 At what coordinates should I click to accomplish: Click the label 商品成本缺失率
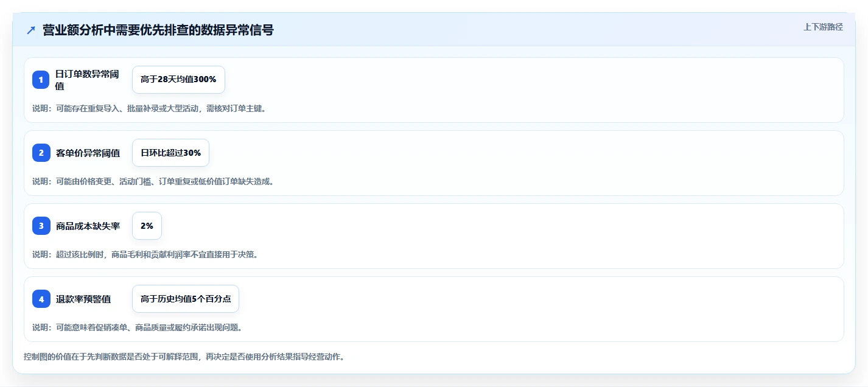tap(88, 226)
